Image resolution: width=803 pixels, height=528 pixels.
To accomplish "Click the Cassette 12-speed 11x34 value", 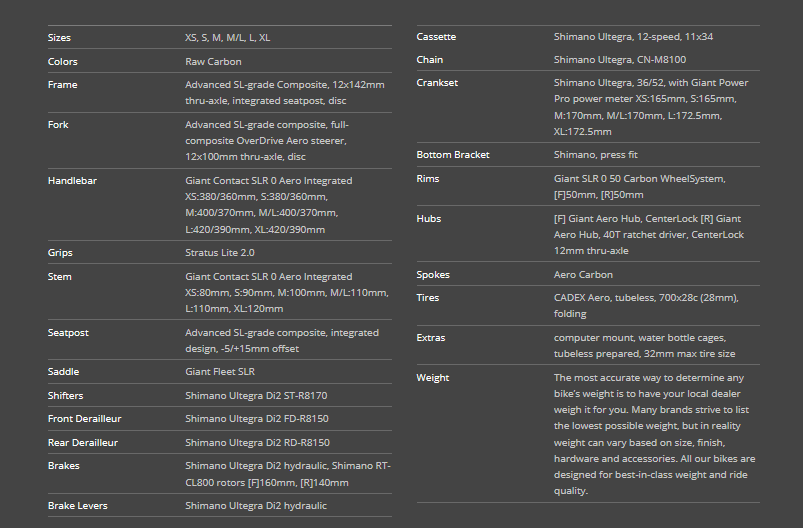I will pyautogui.click(x=633, y=36).
